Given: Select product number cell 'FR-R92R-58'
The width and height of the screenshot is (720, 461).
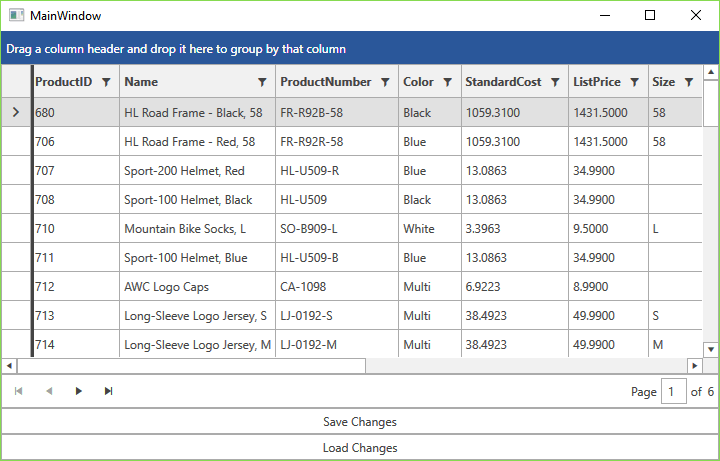Looking at the screenshot, I should point(337,141).
